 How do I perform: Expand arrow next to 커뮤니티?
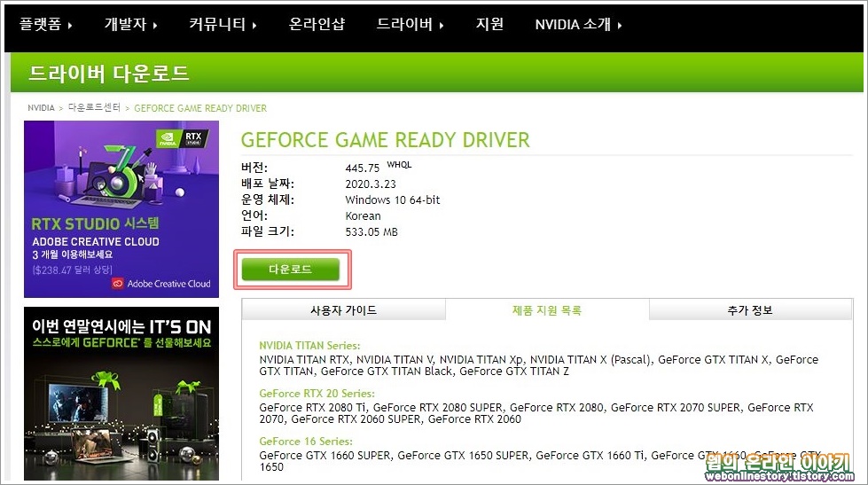(254, 25)
